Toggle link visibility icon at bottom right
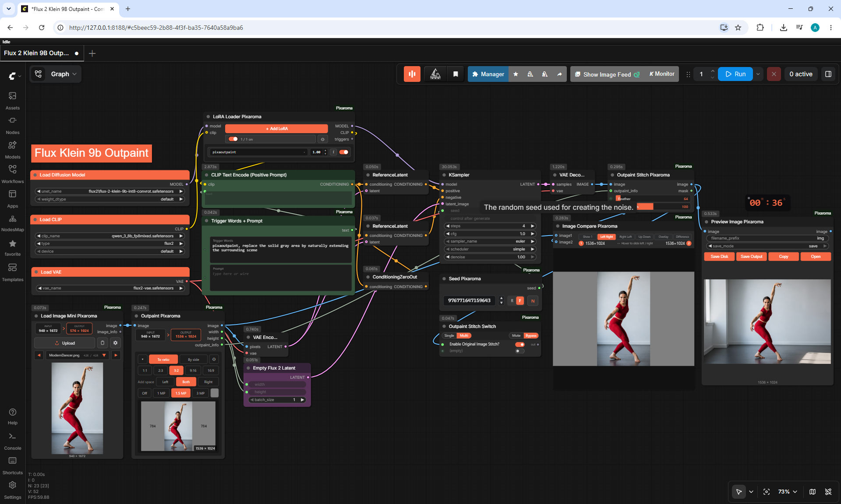This screenshot has height=504, width=841. point(828,492)
